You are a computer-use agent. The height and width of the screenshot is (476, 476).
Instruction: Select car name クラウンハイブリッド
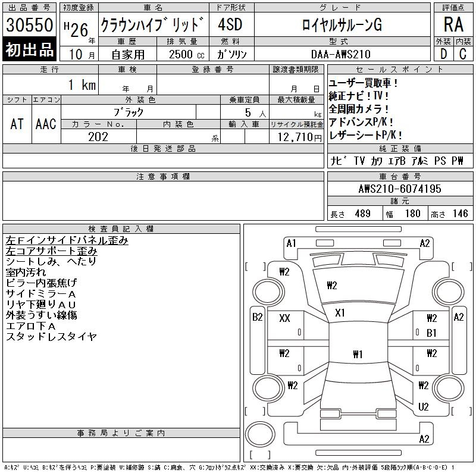pos(152,24)
